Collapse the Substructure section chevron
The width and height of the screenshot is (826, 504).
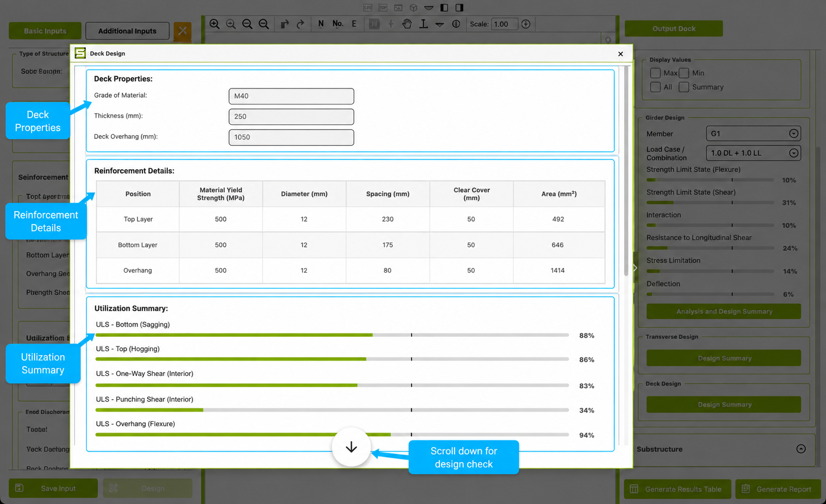click(x=801, y=449)
